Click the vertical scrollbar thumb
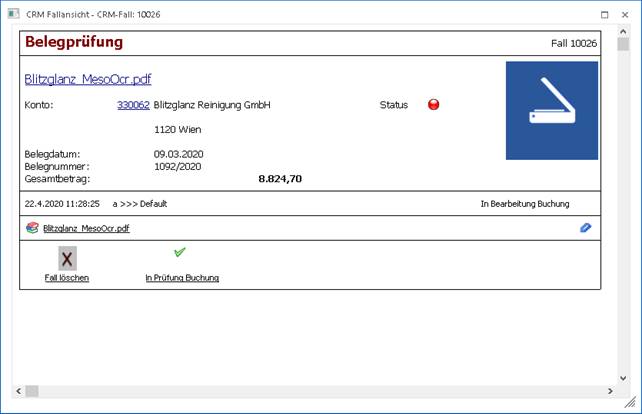Screen dimensions: 642x414 click(623, 44)
